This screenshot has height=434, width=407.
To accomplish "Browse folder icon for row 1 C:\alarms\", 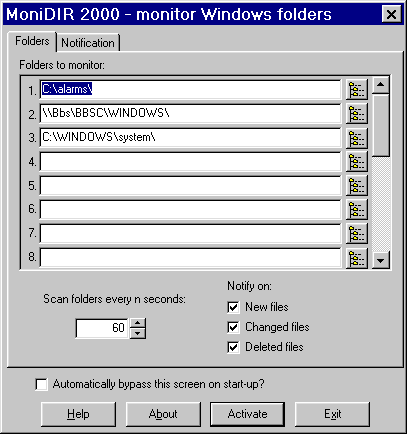I will (x=357, y=90).
